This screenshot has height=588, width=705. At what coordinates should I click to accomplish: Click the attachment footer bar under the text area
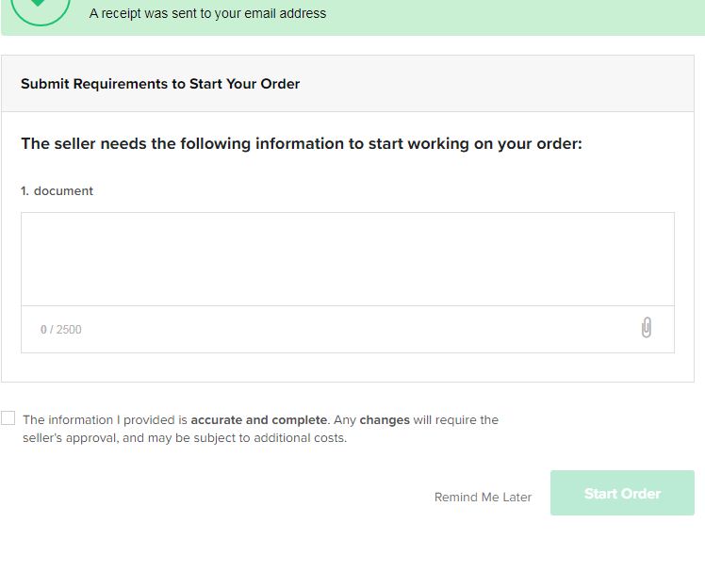tap(348, 330)
